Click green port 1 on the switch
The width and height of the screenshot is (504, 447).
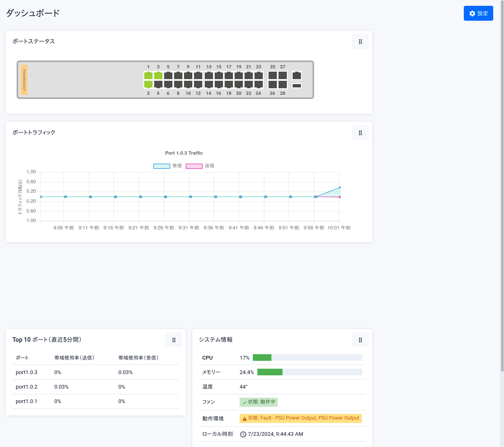148,76
